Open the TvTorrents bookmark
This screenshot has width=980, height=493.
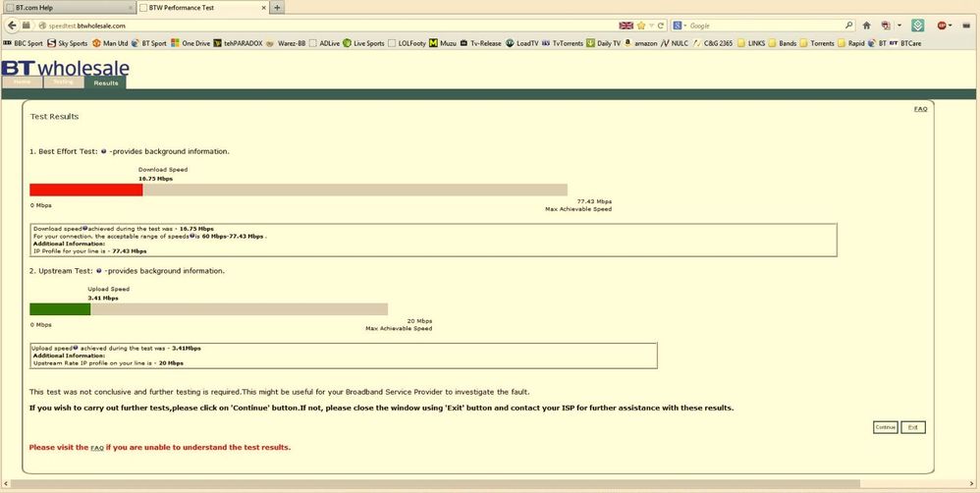pyautogui.click(x=563, y=43)
